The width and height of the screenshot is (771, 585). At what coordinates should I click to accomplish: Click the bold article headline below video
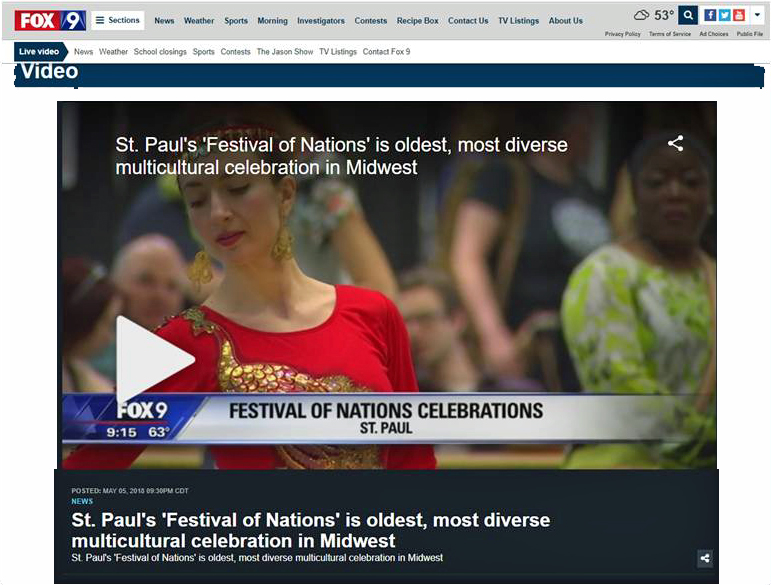click(x=311, y=530)
